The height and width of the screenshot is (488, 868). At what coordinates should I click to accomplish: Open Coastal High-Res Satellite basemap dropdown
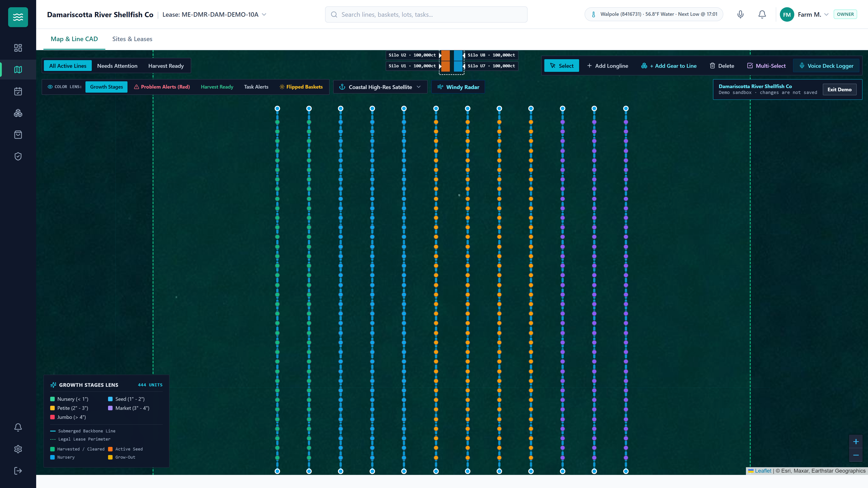[x=380, y=87]
